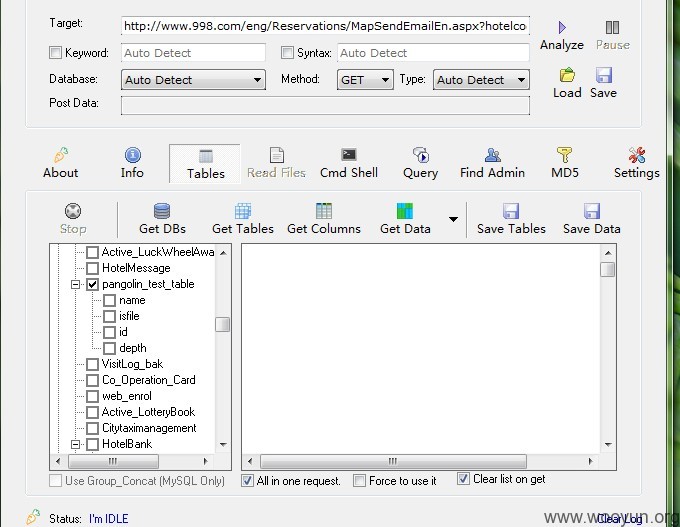
Task: Click the Save Tables icon
Action: 511,211
